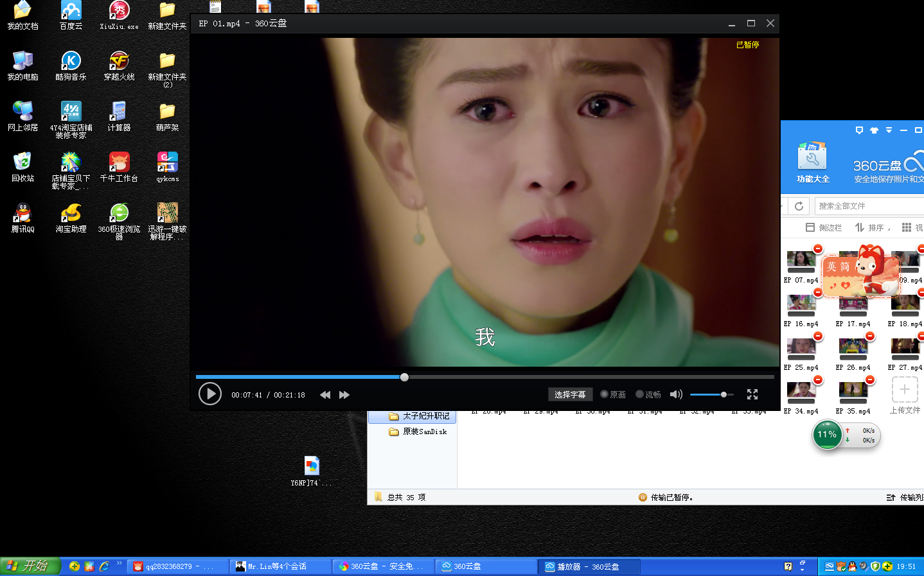Click red minus badge on EP 25.mp4
This screenshot has width=924, height=576.
coord(817,336)
